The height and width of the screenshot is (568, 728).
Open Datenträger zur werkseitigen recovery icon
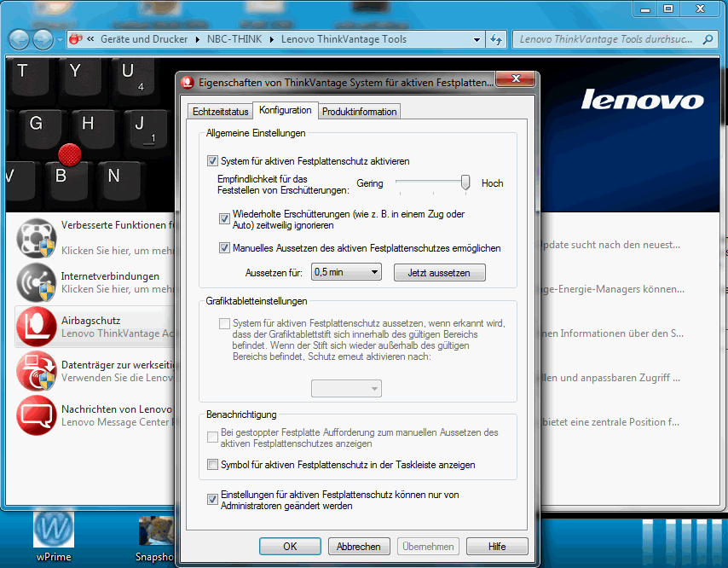[36, 371]
